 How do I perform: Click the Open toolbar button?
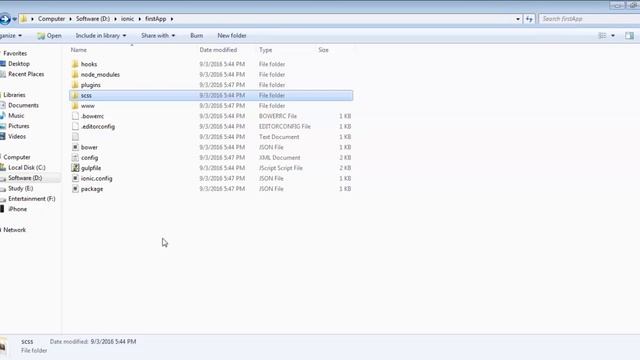[49, 36]
